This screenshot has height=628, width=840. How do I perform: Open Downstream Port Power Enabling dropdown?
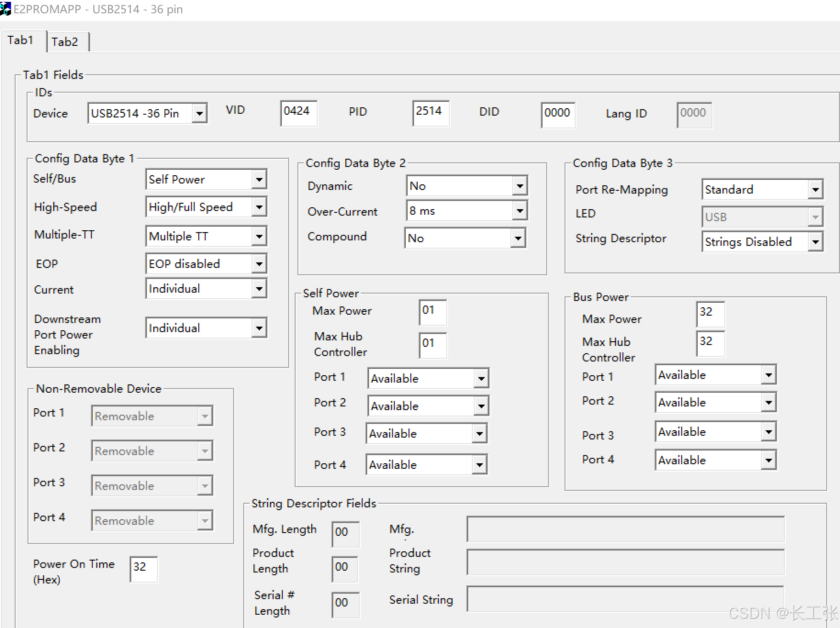(206, 328)
